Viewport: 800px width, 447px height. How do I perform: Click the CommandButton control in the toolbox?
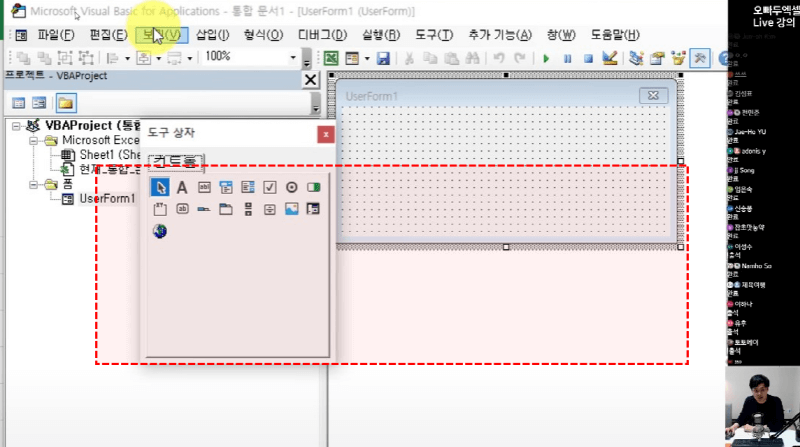point(182,209)
